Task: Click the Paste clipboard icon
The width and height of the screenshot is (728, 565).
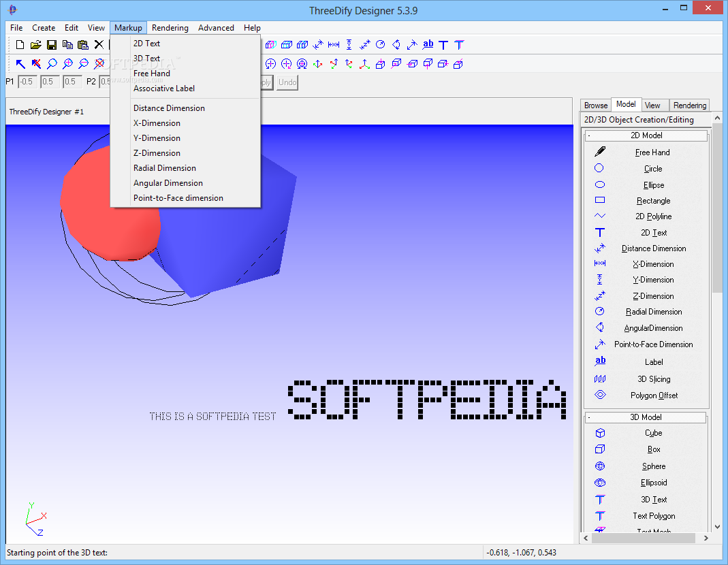Action: tap(83, 44)
